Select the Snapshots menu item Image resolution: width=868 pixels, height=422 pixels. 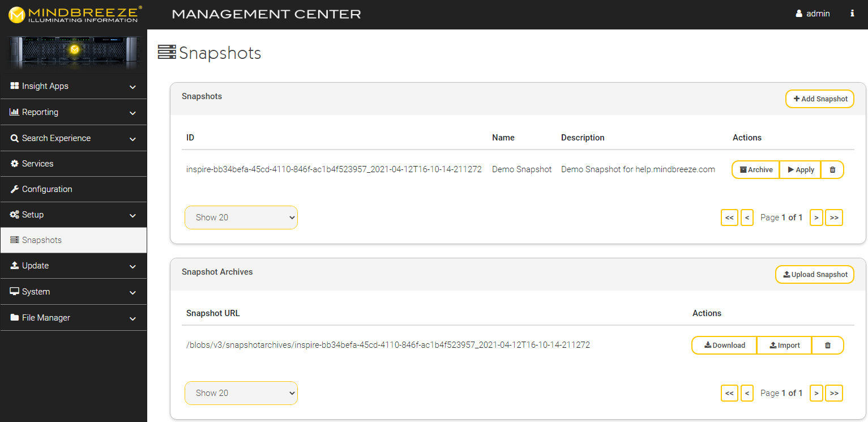[x=74, y=240]
